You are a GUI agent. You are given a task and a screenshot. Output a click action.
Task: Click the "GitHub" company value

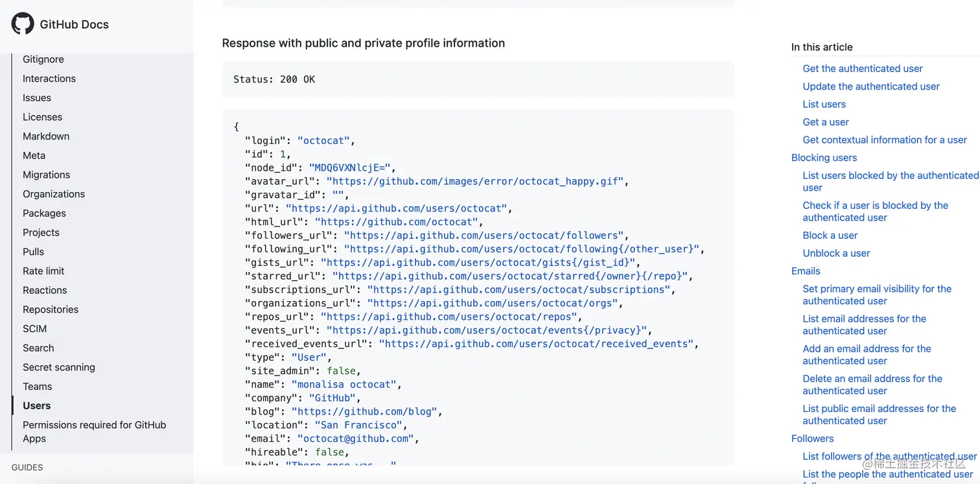coord(332,398)
